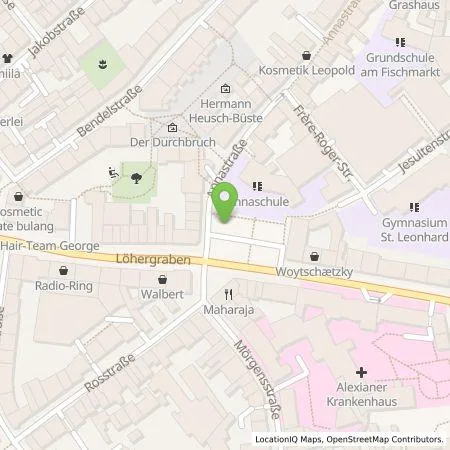Open the OpenStreetMap Contributors attribution link
450x450 pixels.
click(x=385, y=439)
